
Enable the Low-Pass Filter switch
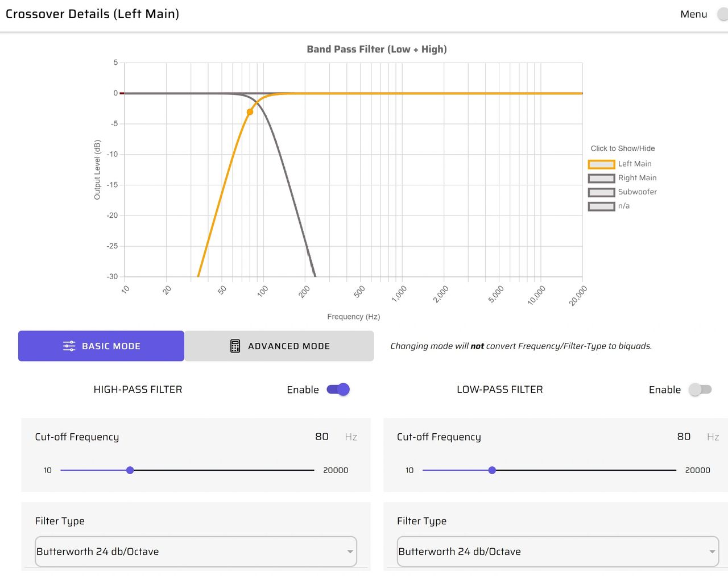[x=700, y=389]
